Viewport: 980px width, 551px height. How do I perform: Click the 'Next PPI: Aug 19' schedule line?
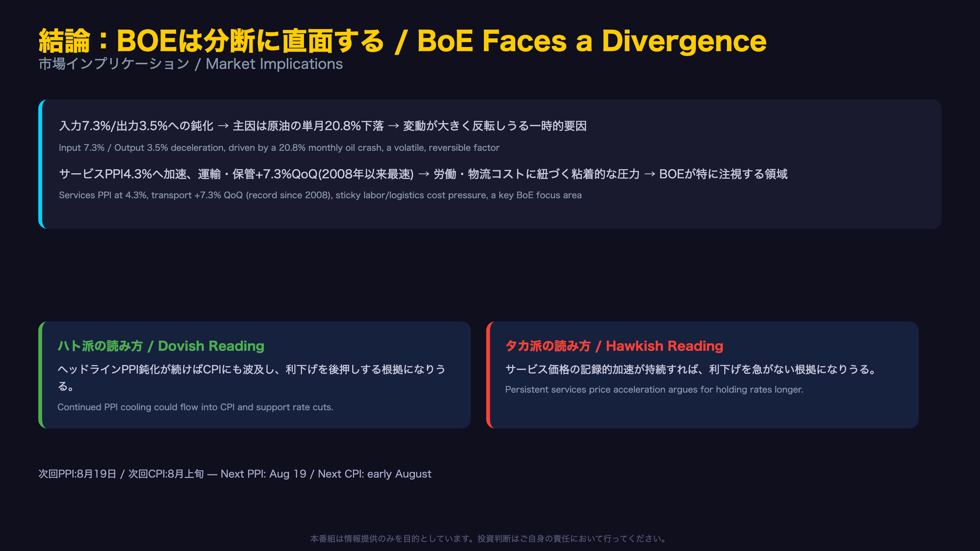point(235,474)
